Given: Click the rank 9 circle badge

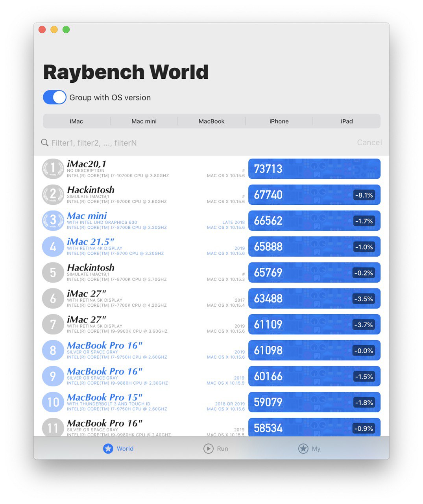Looking at the screenshot, I should tap(53, 376).
